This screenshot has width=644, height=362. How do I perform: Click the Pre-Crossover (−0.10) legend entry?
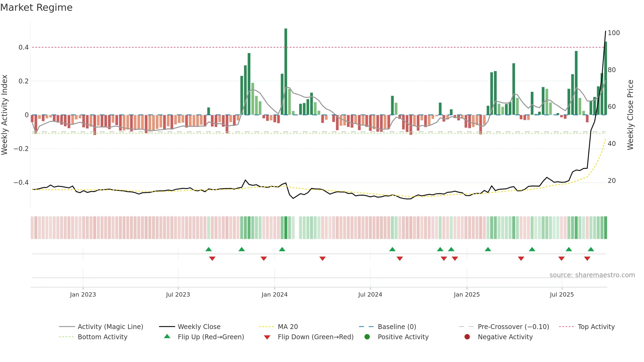pos(504,327)
